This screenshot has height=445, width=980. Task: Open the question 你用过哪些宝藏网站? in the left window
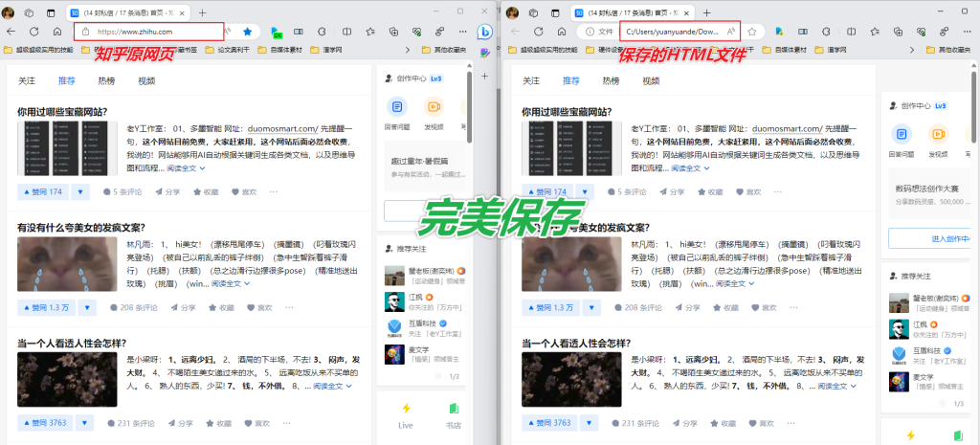click(x=62, y=112)
